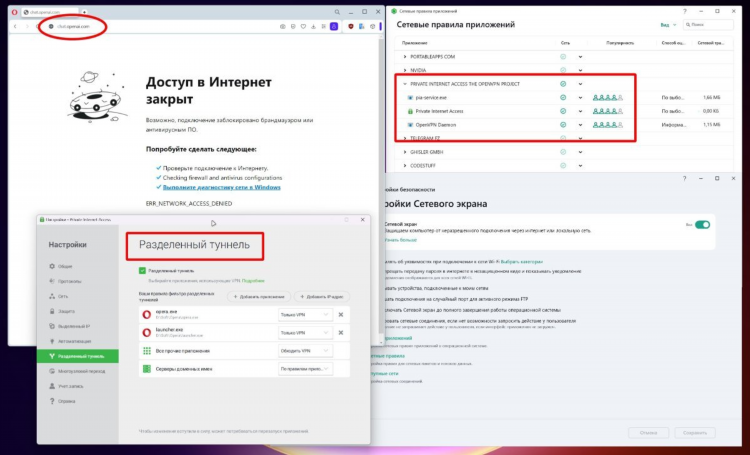Image resolution: width=750 pixels, height=455 pixels.
Task: Click popularity rating for pia-service.exe
Action: [607, 98]
